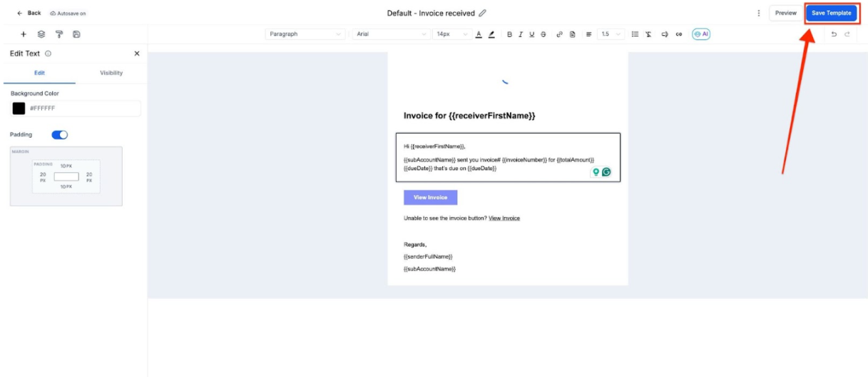Screen dimensions: 868x377
Task: Close the Edit Text panel
Action: [x=137, y=54]
